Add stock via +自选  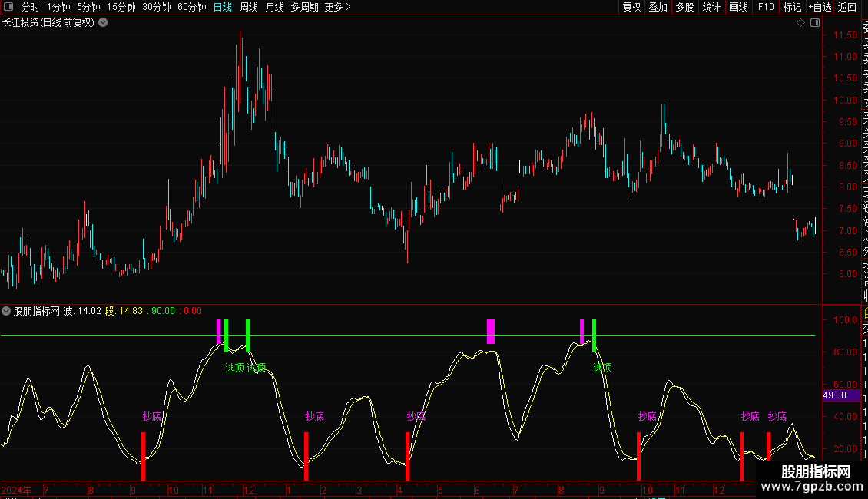click(x=820, y=7)
